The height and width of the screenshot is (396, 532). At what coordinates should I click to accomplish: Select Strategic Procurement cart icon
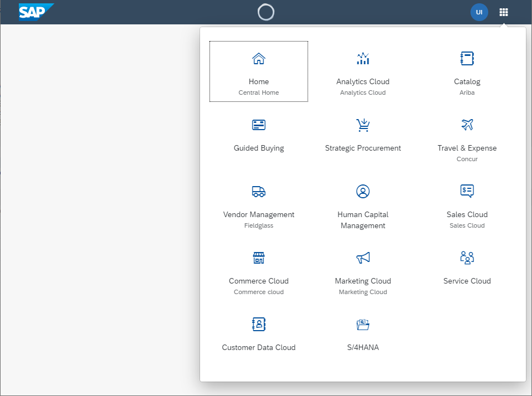pyautogui.click(x=363, y=125)
